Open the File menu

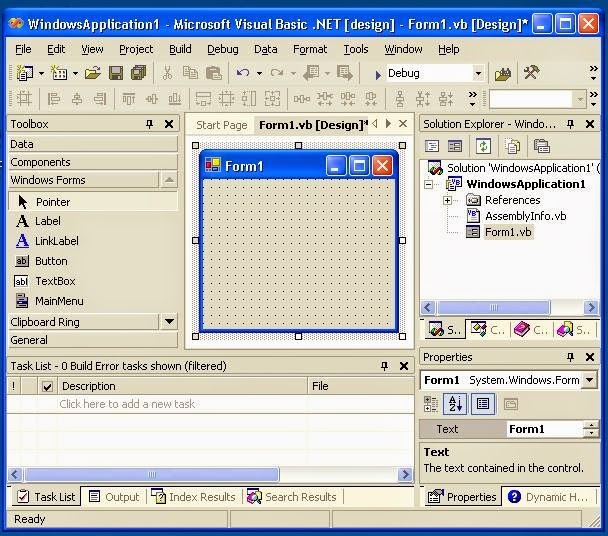pos(23,49)
